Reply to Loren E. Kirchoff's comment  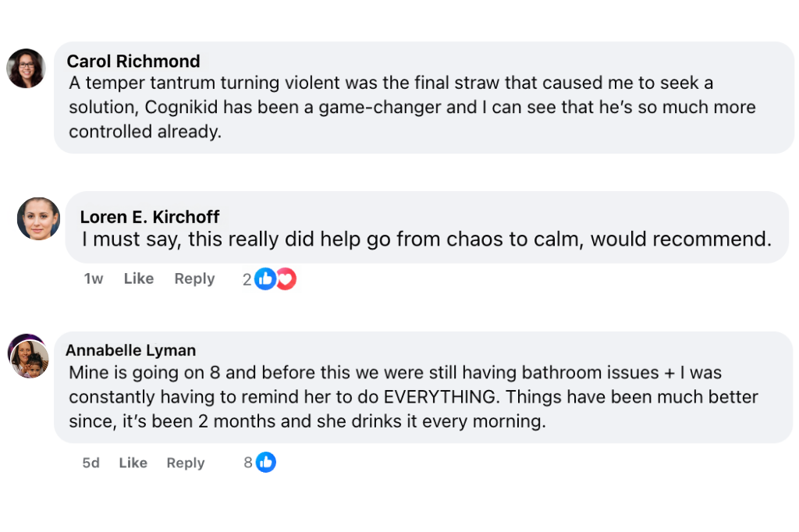click(x=194, y=278)
